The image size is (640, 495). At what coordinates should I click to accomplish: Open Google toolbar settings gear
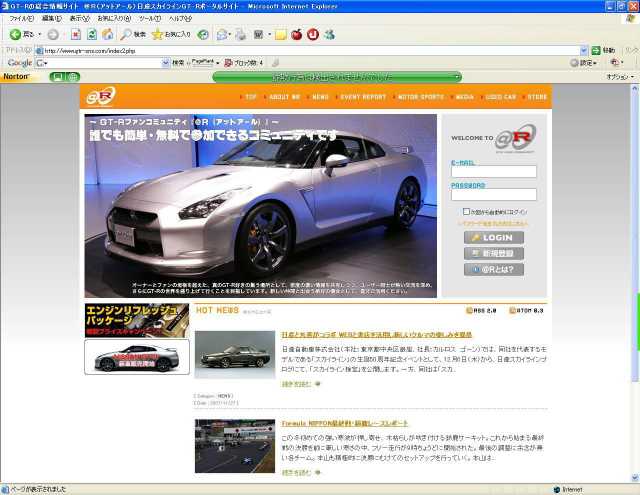[x=583, y=63]
